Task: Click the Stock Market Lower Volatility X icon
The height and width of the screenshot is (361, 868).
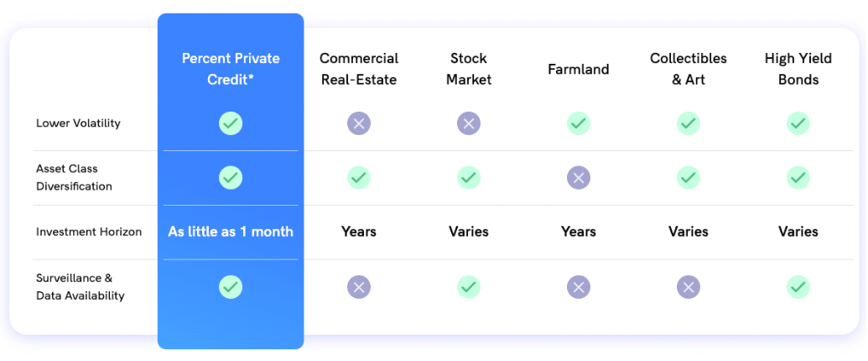Action: pos(469,123)
